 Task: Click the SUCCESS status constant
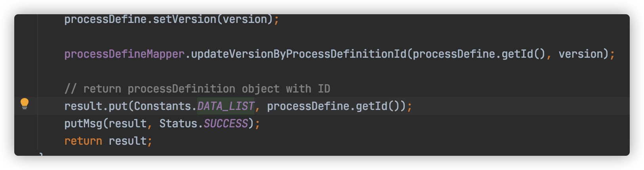(226, 123)
